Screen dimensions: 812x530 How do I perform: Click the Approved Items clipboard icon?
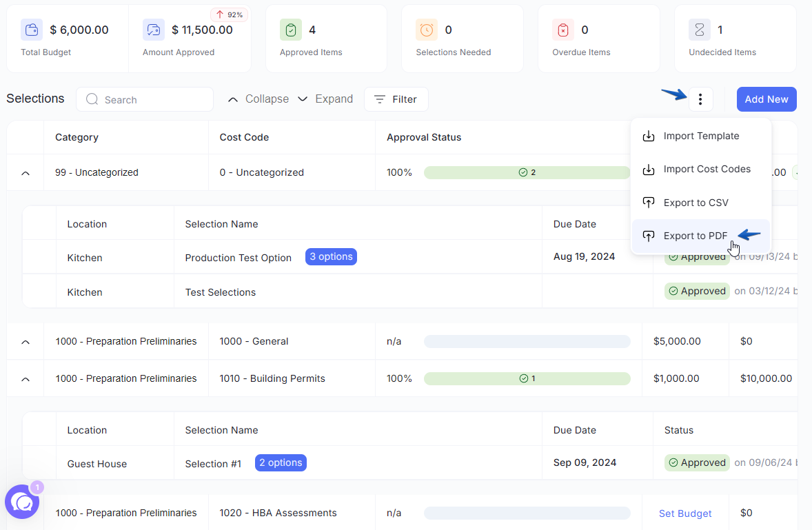[291, 30]
